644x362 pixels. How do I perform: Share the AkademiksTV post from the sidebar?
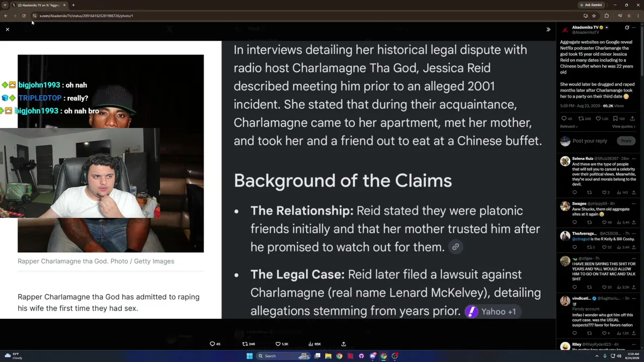point(632,119)
